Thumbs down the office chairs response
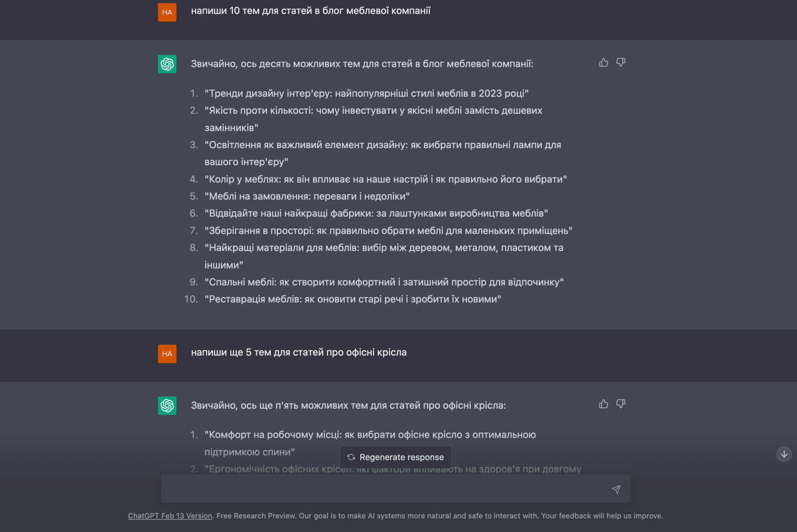 pyautogui.click(x=621, y=404)
